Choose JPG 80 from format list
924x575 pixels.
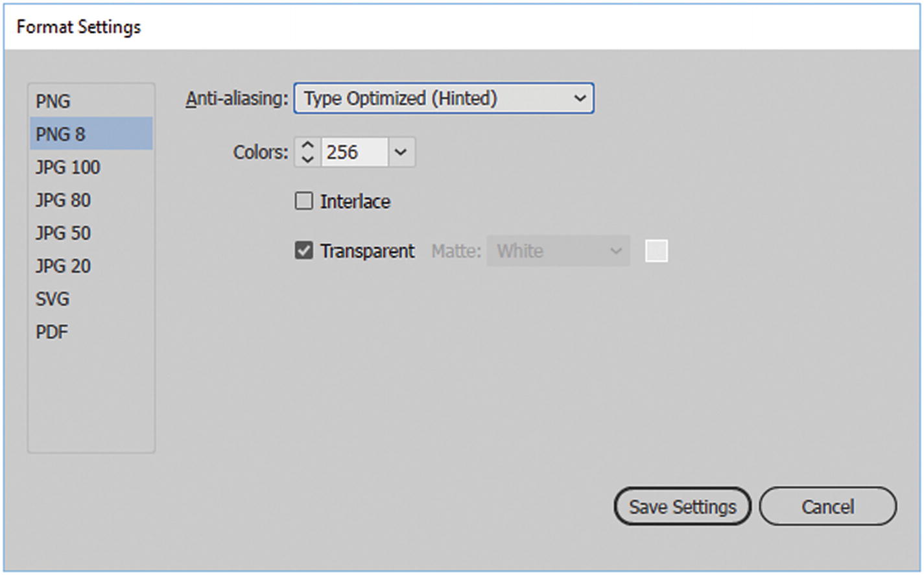[x=63, y=200]
